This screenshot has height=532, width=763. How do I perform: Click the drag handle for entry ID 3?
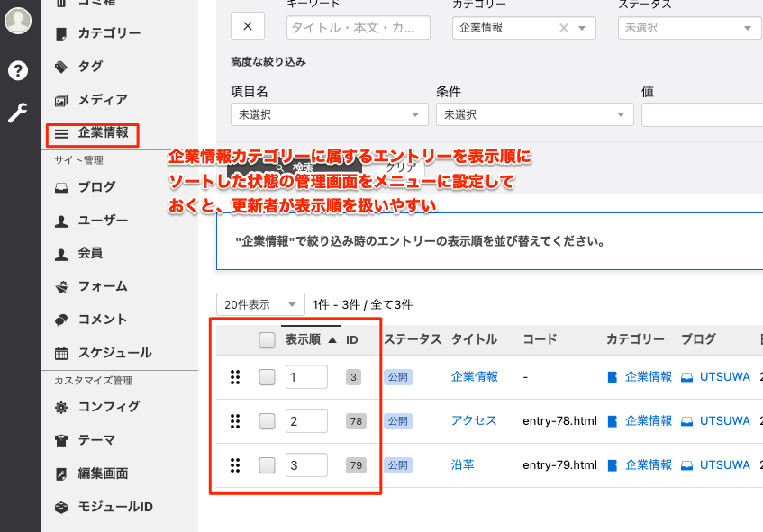pos(235,377)
